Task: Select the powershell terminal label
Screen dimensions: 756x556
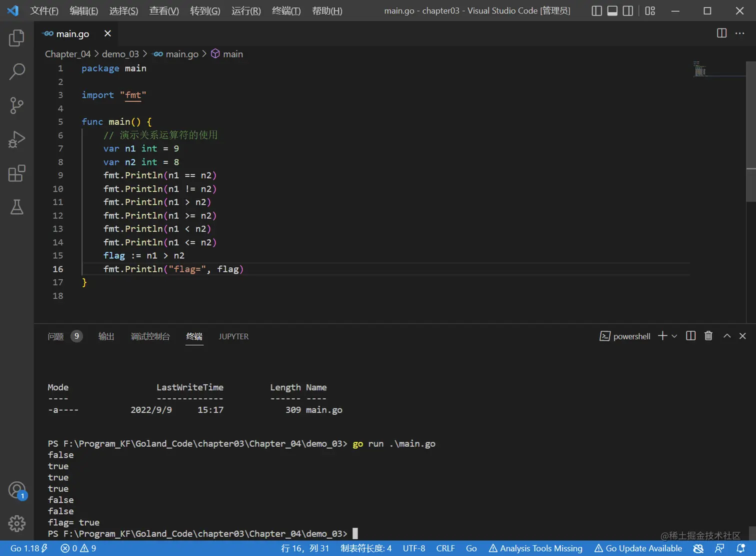Action: click(x=625, y=336)
